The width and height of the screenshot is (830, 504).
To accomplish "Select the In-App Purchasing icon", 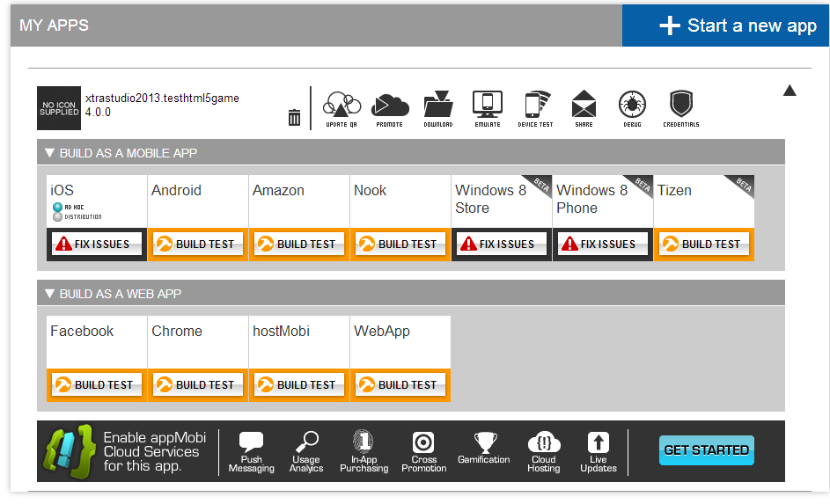I will point(364,451).
